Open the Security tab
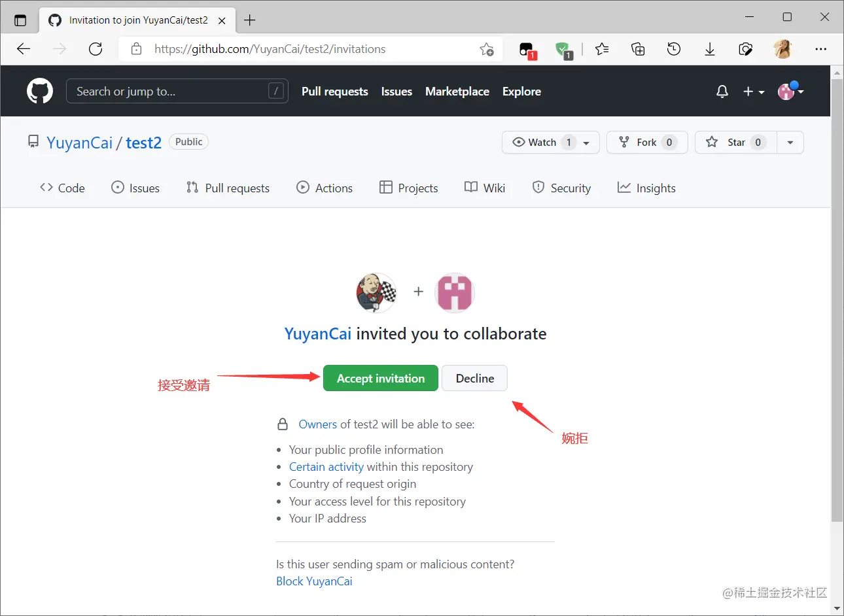Screen dimensions: 844x616 561,188
